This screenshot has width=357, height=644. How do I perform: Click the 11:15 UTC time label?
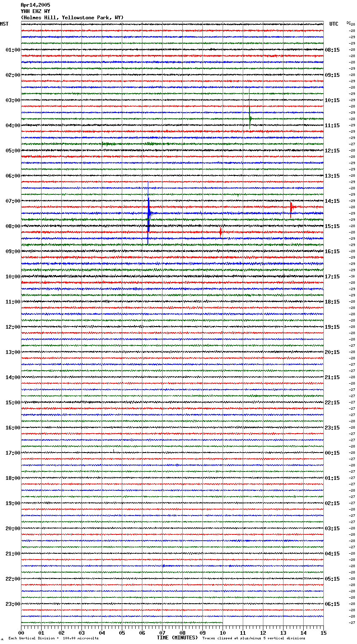point(332,126)
